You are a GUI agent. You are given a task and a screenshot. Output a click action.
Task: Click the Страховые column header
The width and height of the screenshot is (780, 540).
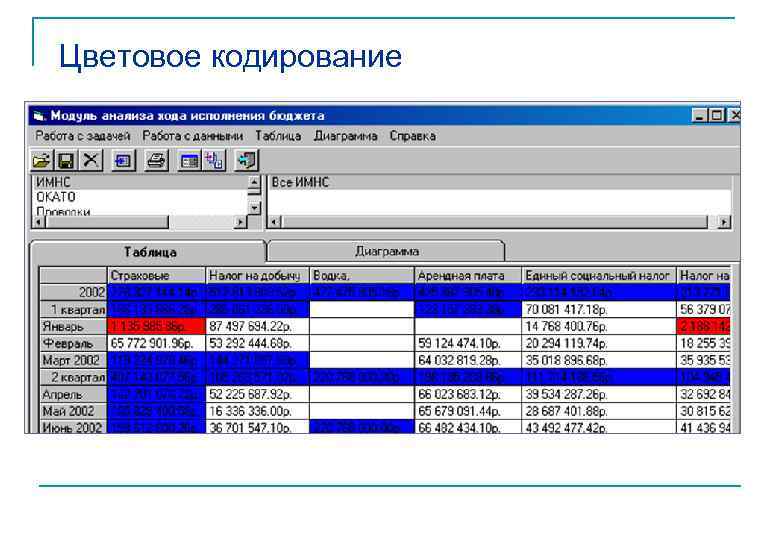pos(156,275)
